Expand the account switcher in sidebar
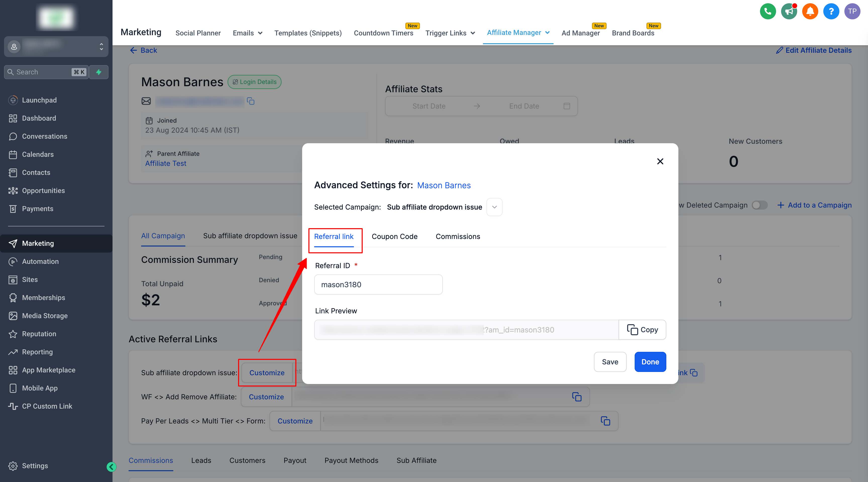Viewport: 868px width, 482px height. pyautogui.click(x=101, y=46)
